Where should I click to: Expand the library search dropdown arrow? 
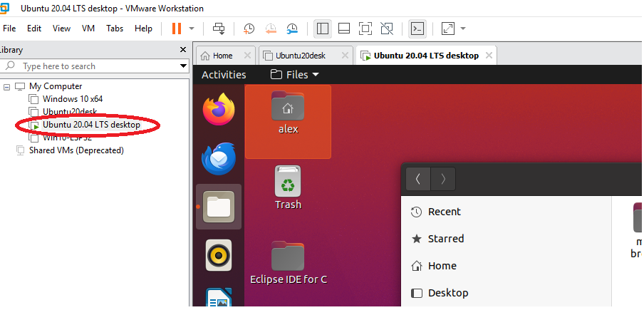[183, 66]
